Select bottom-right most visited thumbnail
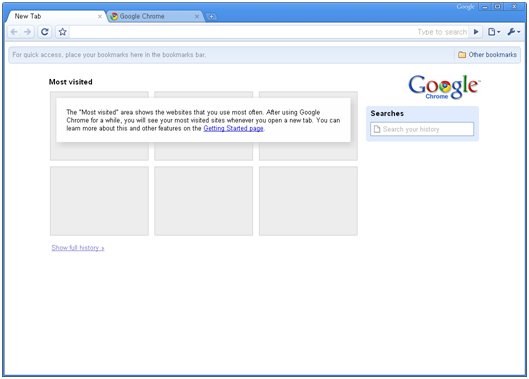 [308, 201]
